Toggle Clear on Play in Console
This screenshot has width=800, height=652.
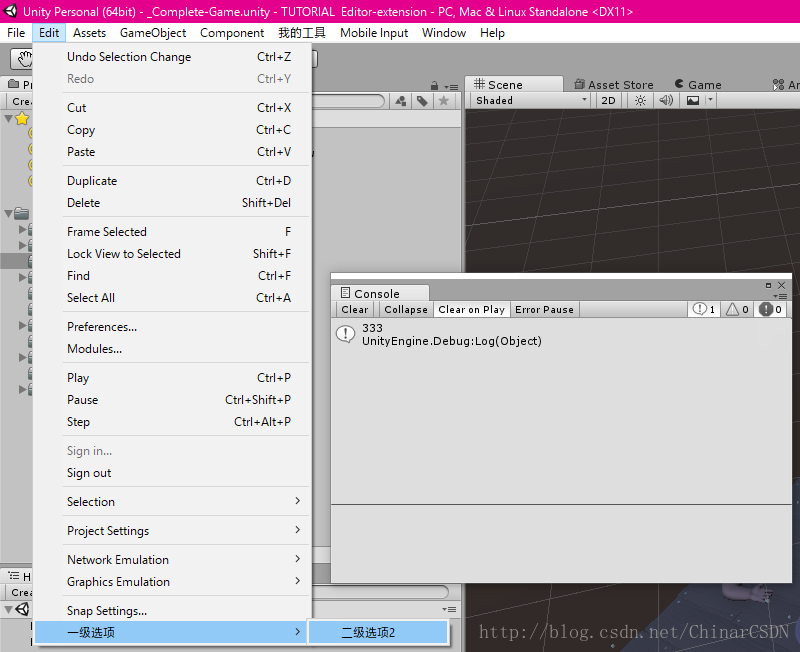pos(471,310)
